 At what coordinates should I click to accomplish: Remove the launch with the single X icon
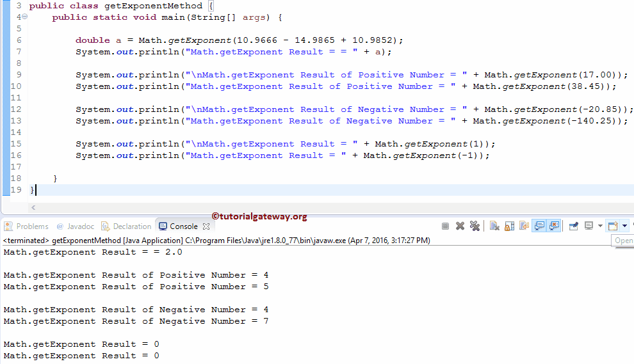pos(460,226)
